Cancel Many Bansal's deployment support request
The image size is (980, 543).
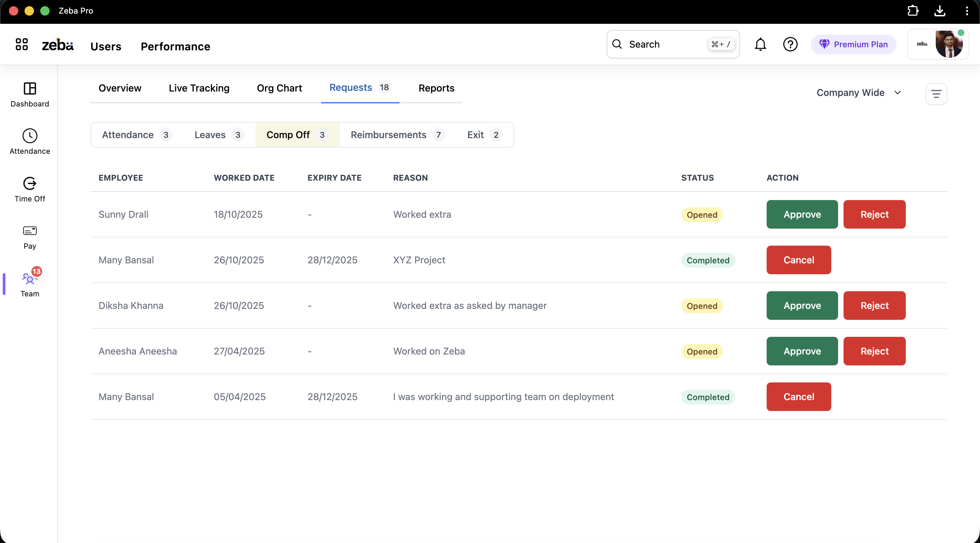pyautogui.click(x=799, y=397)
